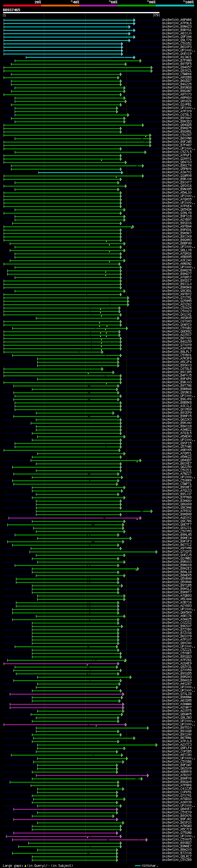
Task: Open hit UniRef100_Q9FXA4
Action: (x=177, y=37)
